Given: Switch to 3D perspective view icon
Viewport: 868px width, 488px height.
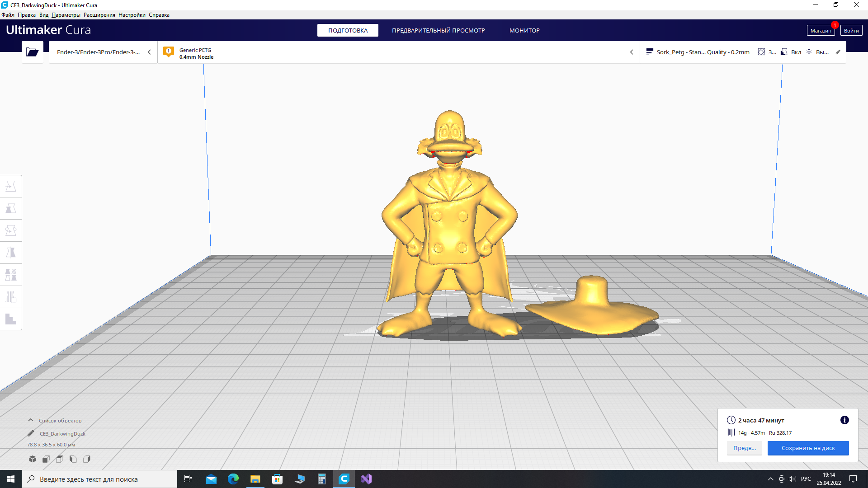Looking at the screenshot, I should (x=33, y=459).
